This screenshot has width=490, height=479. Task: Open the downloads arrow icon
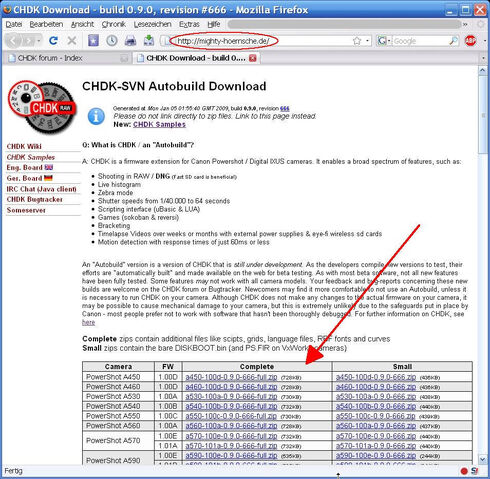(149, 40)
